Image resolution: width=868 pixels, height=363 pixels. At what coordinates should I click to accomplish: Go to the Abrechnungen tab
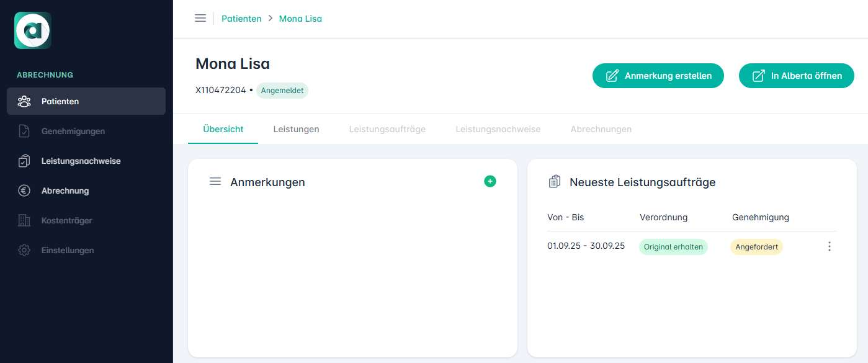[601, 129]
